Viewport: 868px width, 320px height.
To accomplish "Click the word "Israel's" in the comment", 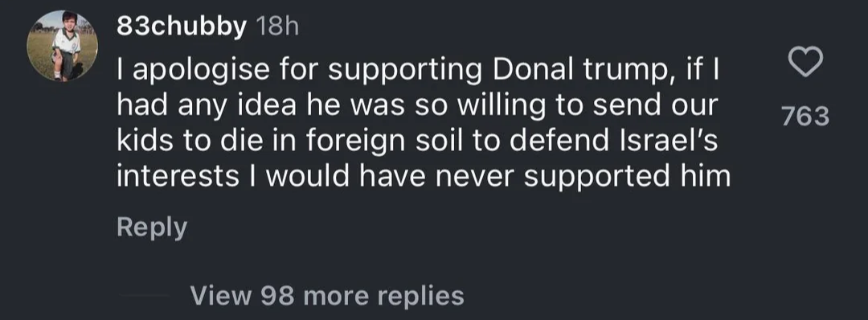I will [x=668, y=140].
